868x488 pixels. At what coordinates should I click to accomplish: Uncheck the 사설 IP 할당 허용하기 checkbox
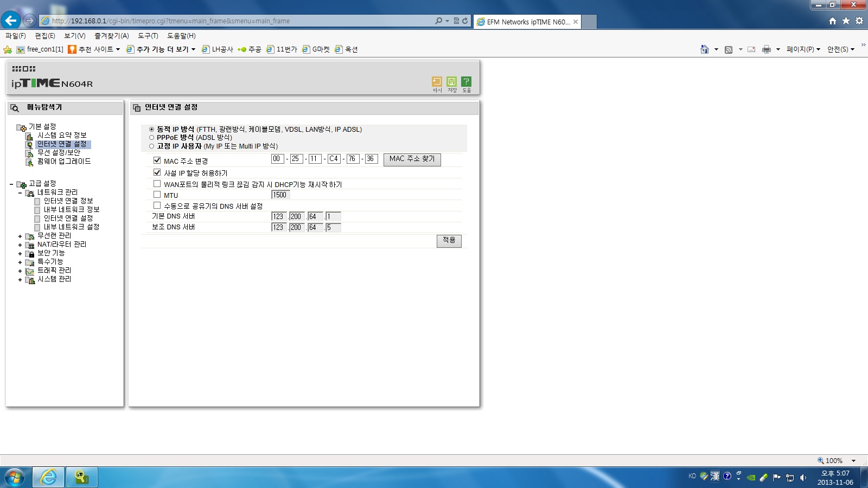tap(157, 172)
